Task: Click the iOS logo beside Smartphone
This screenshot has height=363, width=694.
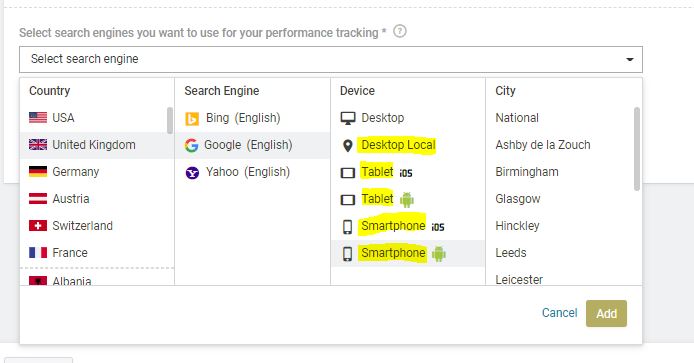Action: [x=438, y=227]
